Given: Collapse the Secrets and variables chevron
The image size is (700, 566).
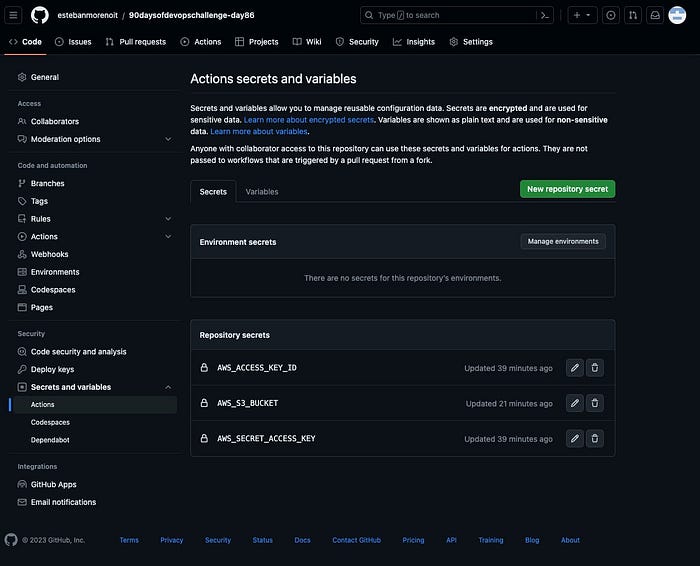Looking at the screenshot, I should point(168,387).
